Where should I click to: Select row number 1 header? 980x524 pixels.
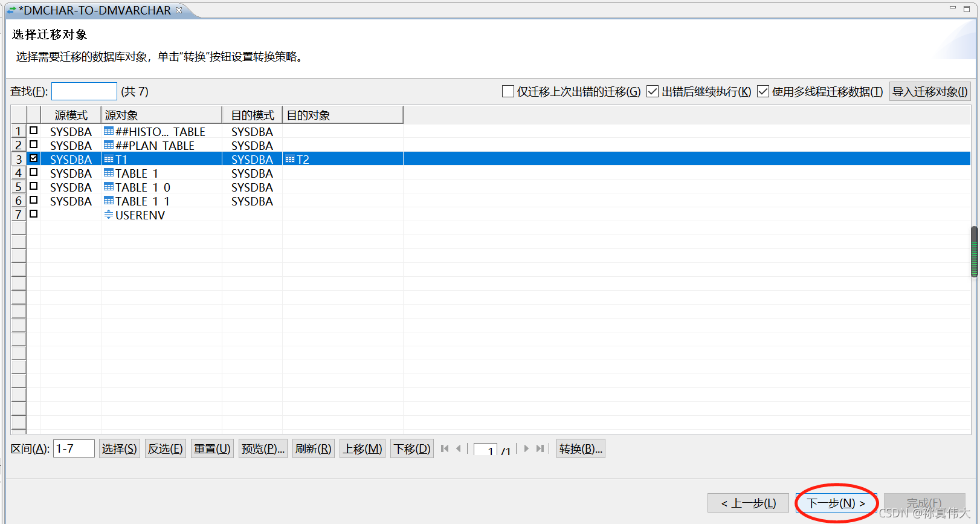coord(19,131)
